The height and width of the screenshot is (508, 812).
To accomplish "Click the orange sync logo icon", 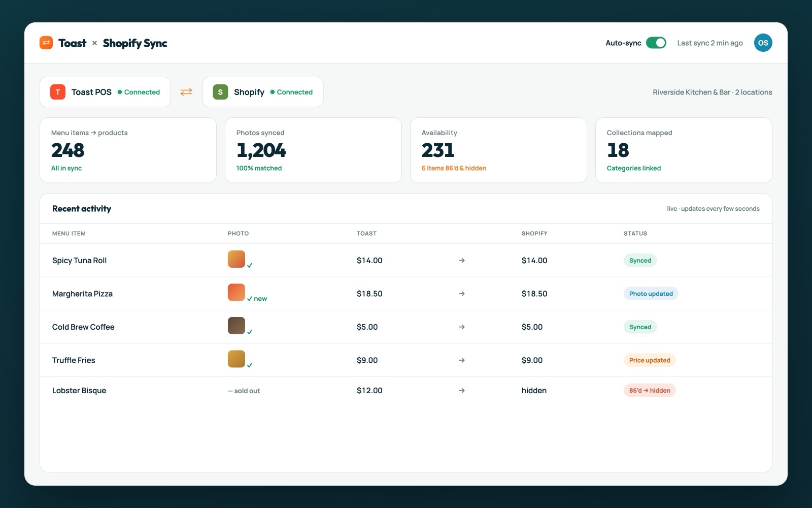I will tap(46, 43).
